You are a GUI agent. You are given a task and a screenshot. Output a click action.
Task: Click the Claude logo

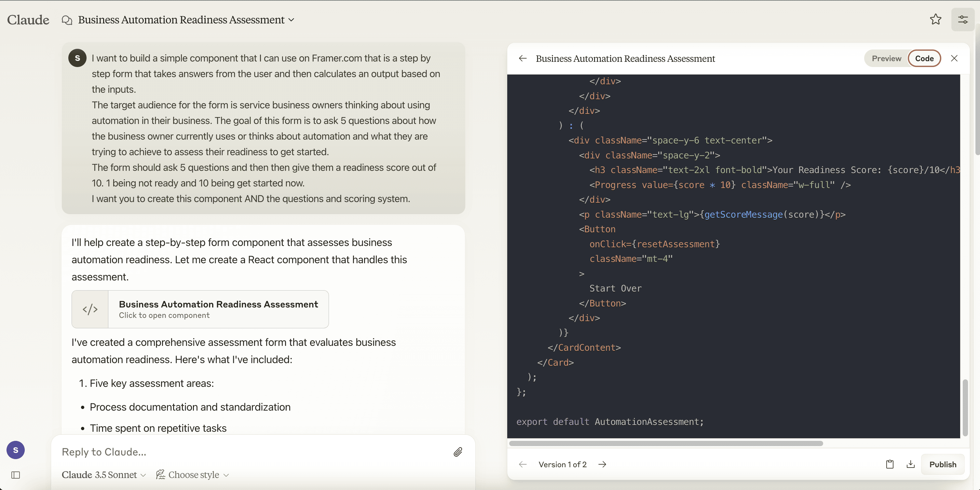click(x=28, y=20)
